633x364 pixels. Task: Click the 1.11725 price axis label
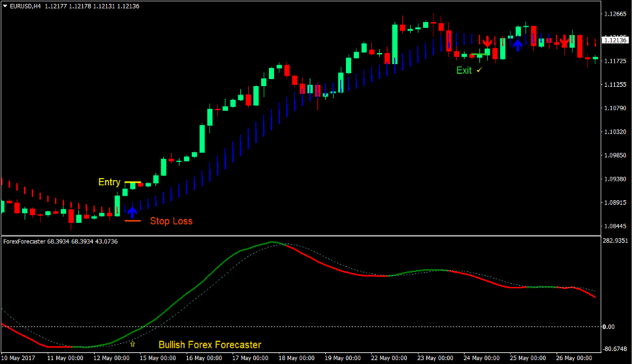[x=616, y=61]
